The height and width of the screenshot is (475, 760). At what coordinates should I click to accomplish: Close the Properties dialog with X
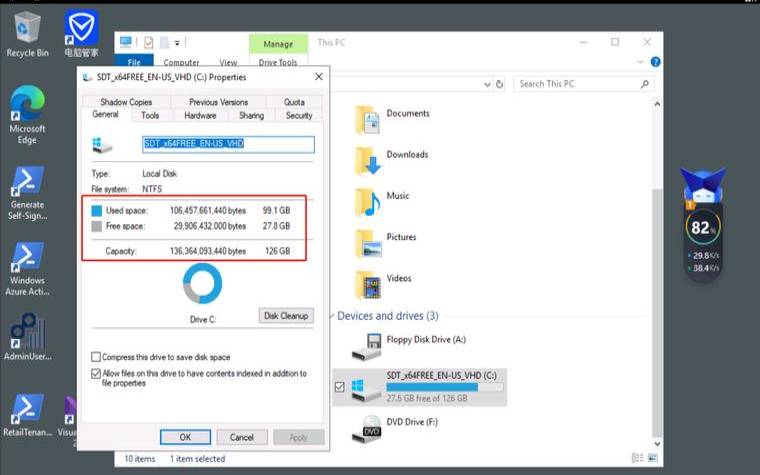tap(318, 77)
